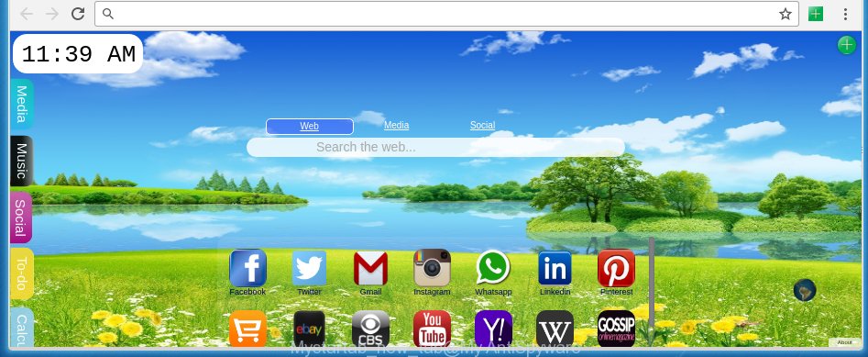
Task: Open the orange shopping cart icon
Action: point(248,329)
